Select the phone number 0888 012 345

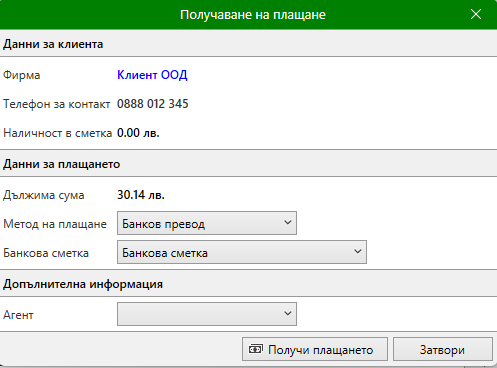pos(152,104)
